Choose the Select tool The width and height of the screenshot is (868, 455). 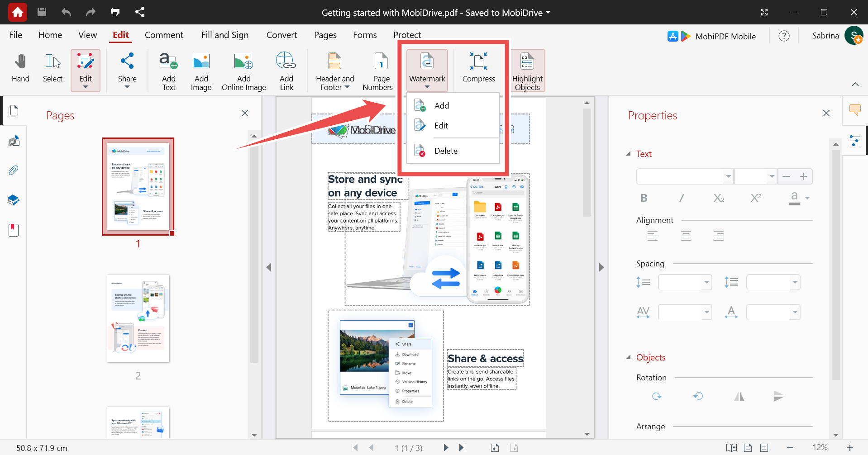click(53, 68)
